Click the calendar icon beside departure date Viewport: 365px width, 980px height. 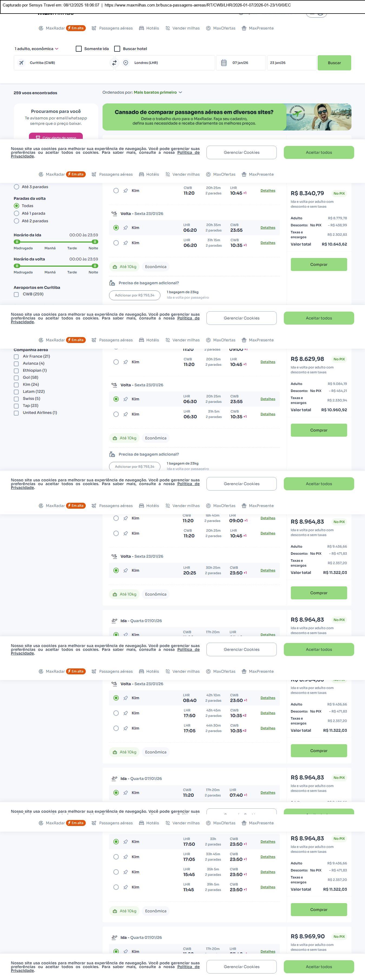(224, 63)
